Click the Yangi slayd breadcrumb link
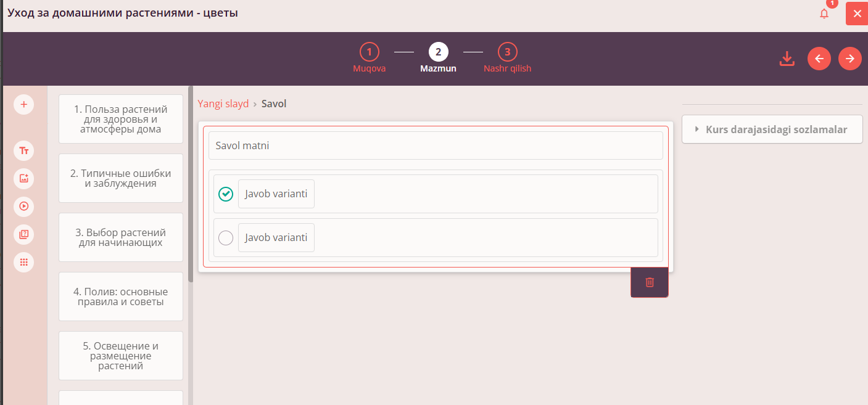Viewport: 868px width, 405px height. [x=223, y=104]
